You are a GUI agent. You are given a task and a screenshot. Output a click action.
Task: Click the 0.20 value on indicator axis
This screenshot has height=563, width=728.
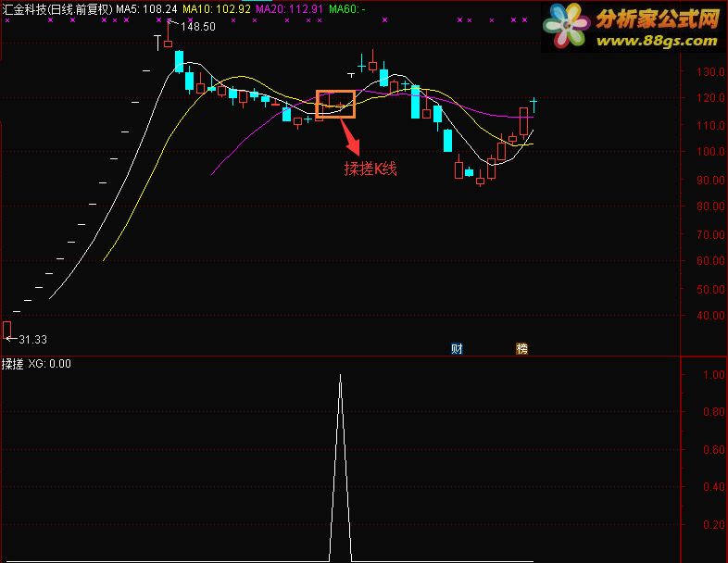pos(713,525)
